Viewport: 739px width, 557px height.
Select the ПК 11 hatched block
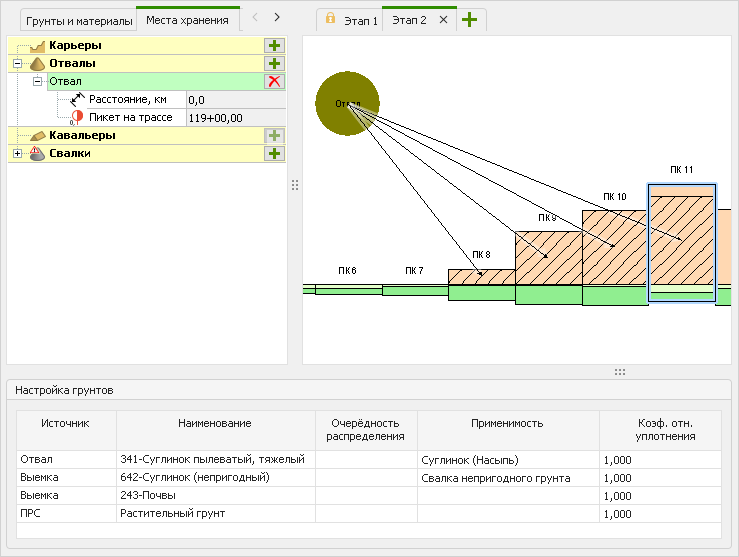681,240
